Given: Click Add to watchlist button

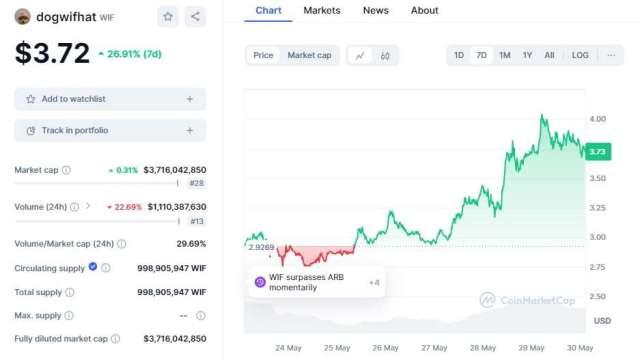Looking at the screenshot, I should point(110,99).
